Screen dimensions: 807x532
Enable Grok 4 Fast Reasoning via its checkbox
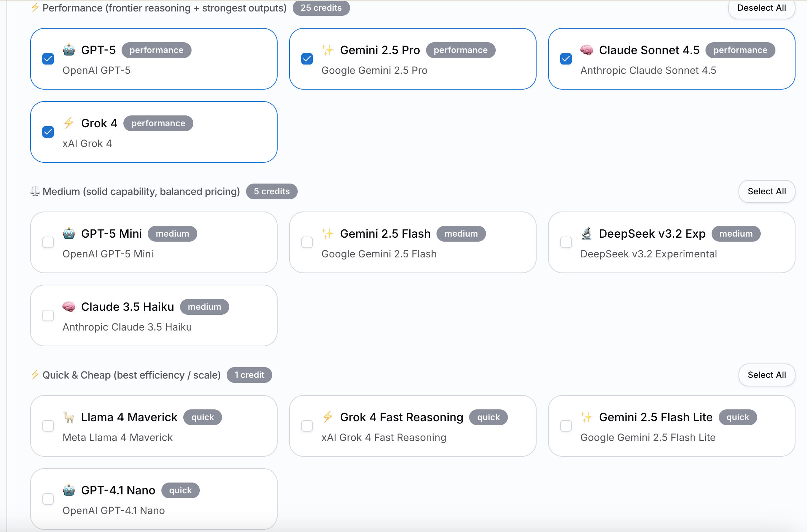click(307, 426)
